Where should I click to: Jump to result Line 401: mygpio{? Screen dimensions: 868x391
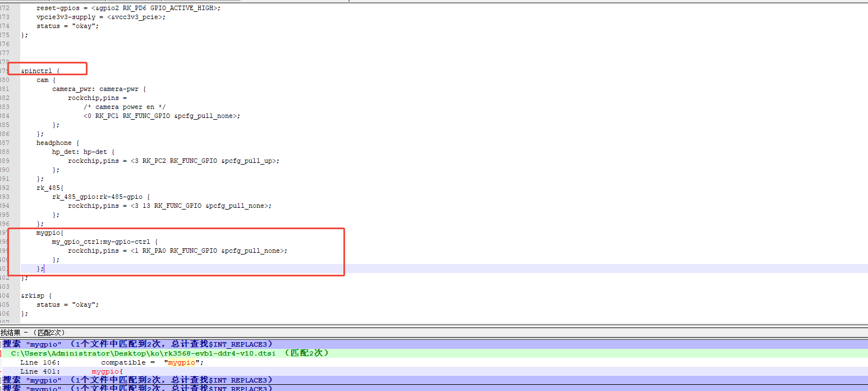71,371
